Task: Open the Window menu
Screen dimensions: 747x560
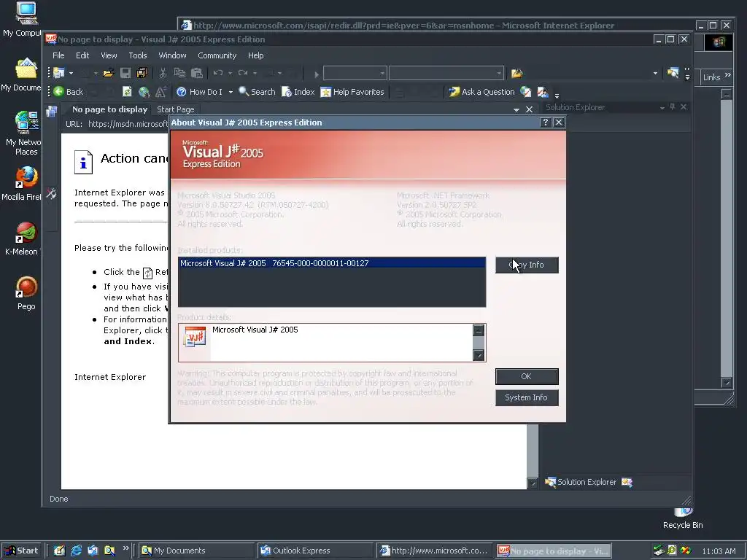Action: (172, 55)
